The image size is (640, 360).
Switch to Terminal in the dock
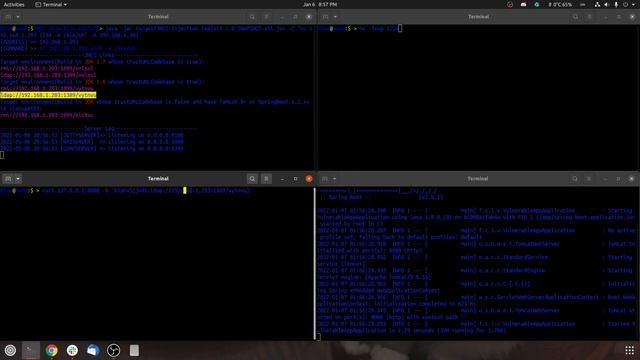tap(31, 350)
